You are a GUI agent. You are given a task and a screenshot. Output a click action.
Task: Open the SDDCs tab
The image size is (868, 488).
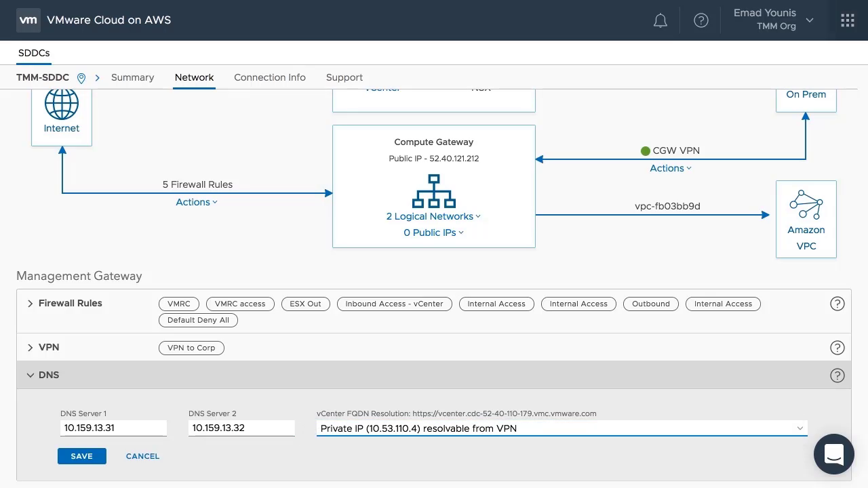[x=34, y=53]
